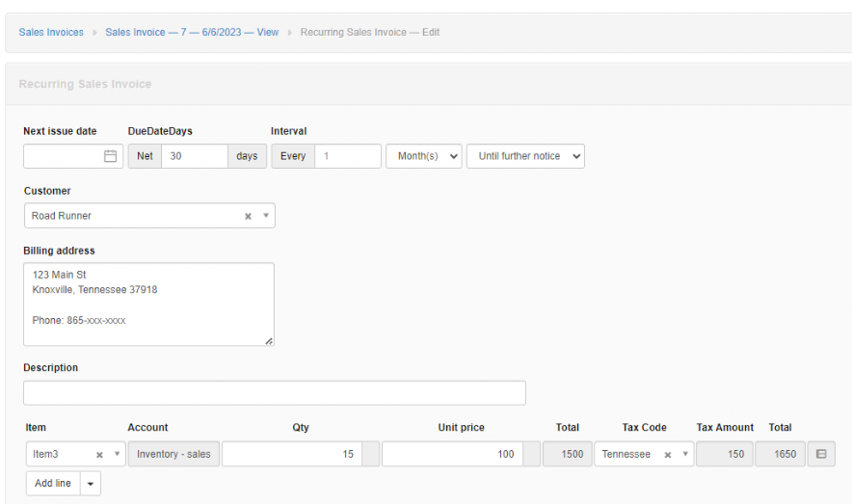Remove the Tennessee tax code
Image resolution: width=852 pixels, height=504 pixels.
pyautogui.click(x=668, y=455)
